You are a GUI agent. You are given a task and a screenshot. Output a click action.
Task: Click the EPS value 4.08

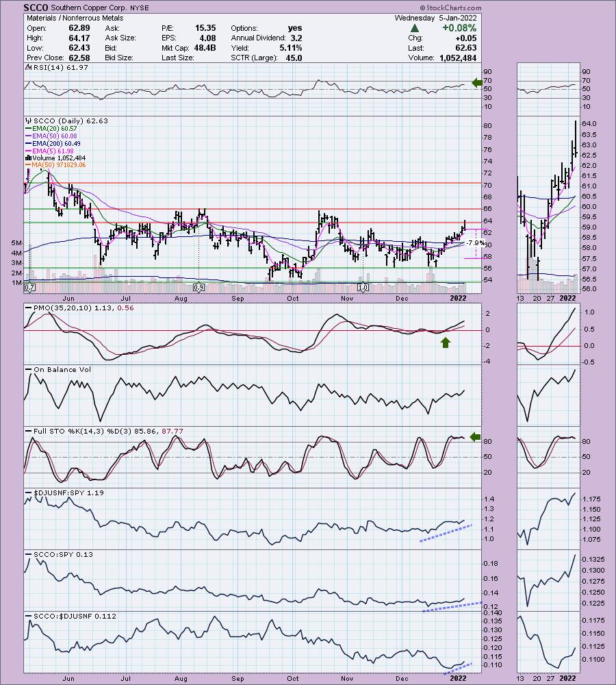pos(208,38)
